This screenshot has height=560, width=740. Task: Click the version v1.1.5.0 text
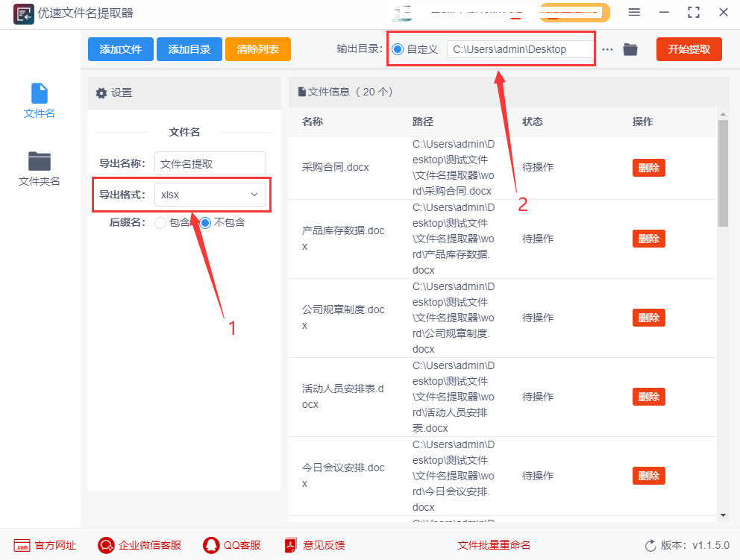[711, 545]
